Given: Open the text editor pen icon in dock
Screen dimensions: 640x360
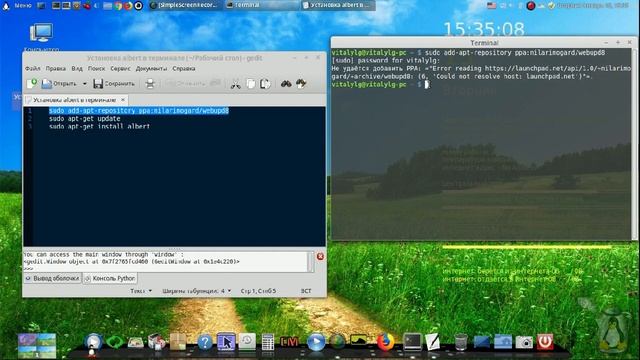Looking at the screenshot, I should pos(433,342).
